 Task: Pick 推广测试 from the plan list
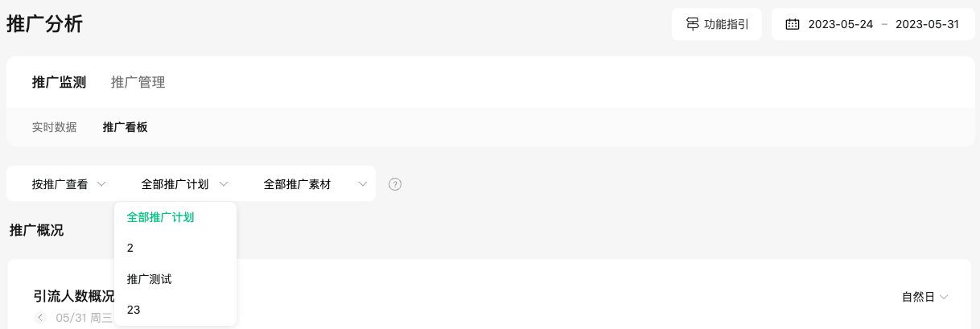click(x=175, y=279)
